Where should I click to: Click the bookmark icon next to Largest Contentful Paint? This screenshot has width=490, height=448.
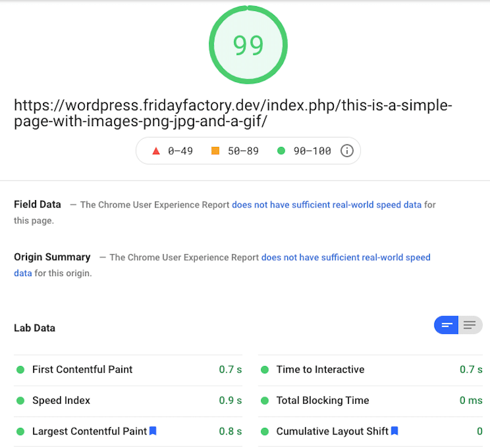coord(153,431)
